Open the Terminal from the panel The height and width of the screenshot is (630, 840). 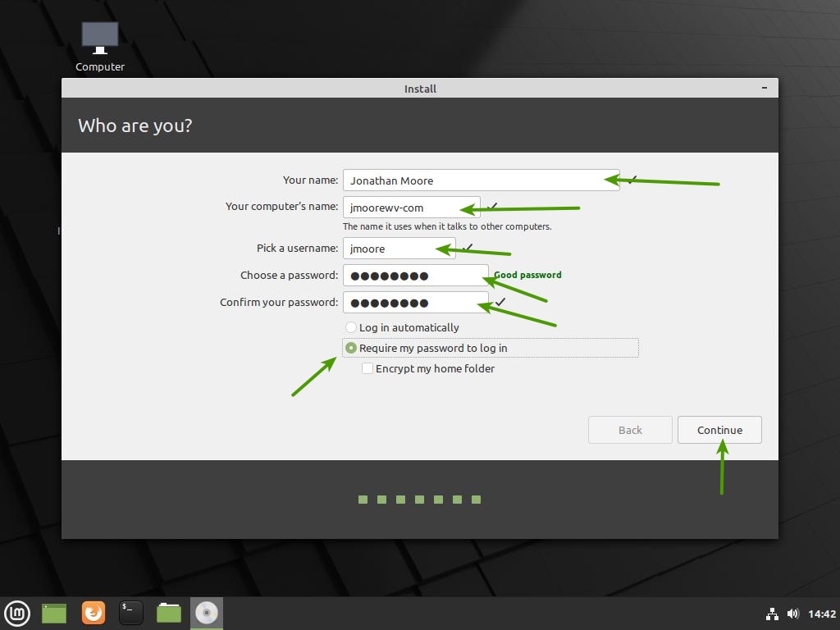(131, 613)
